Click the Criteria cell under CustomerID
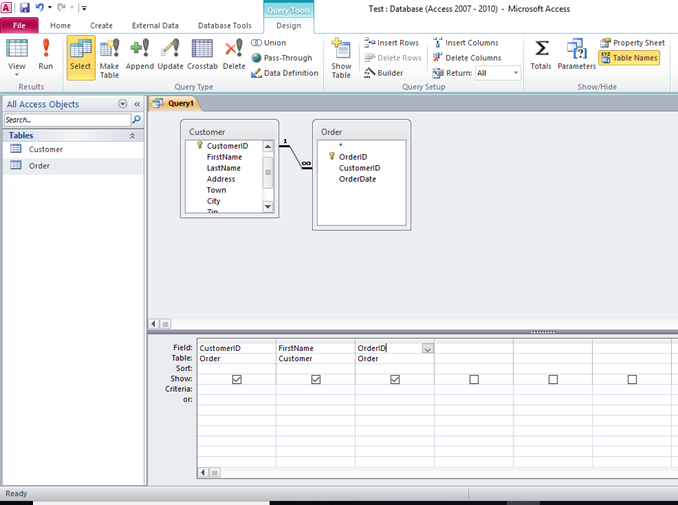The image size is (678, 505). [237, 389]
